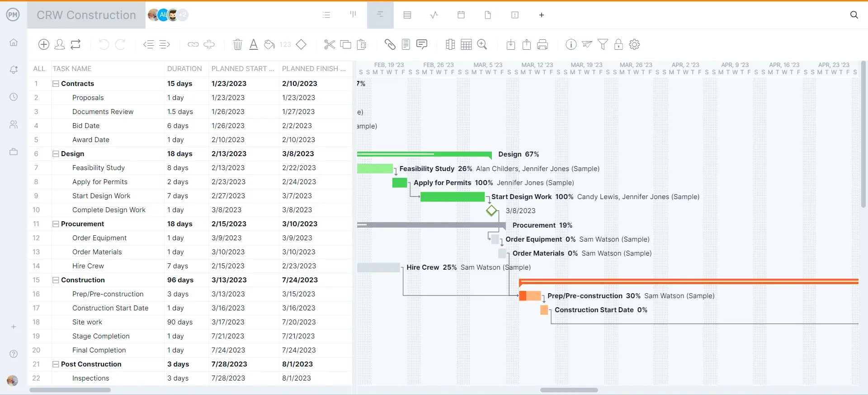This screenshot has width=868, height=395.
Task: Collapse the Construction task group
Action: [x=56, y=280]
